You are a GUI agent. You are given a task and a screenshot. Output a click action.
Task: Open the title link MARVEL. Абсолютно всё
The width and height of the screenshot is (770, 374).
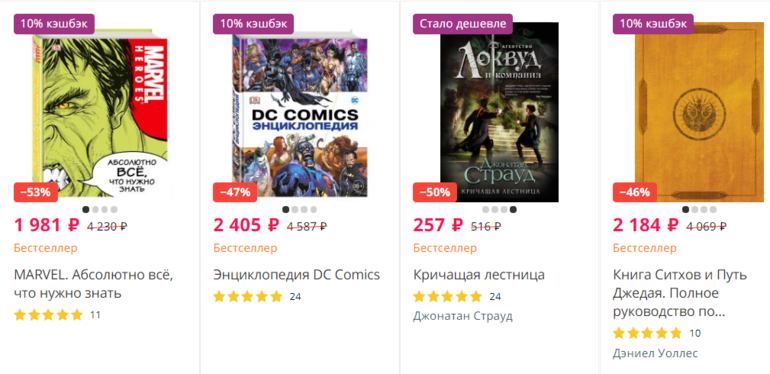pos(94,284)
